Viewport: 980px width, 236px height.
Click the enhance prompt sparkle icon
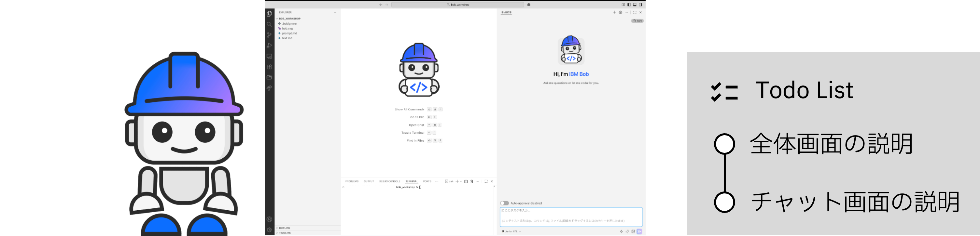pyautogui.click(x=627, y=231)
